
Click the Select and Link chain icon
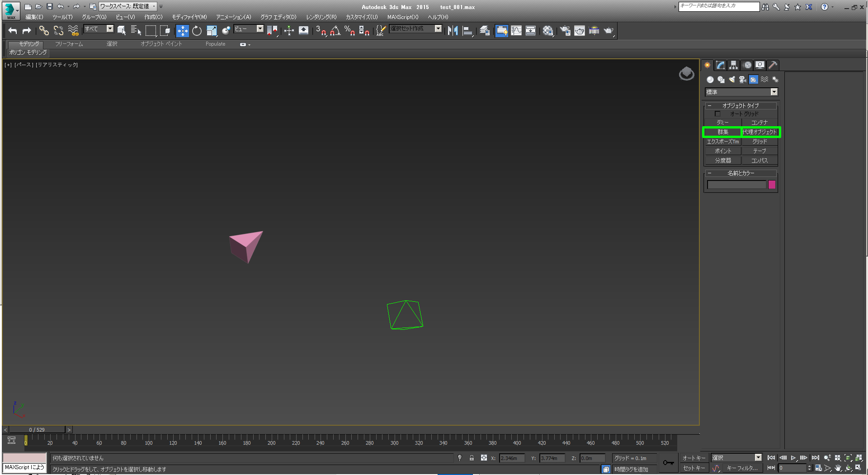click(44, 31)
